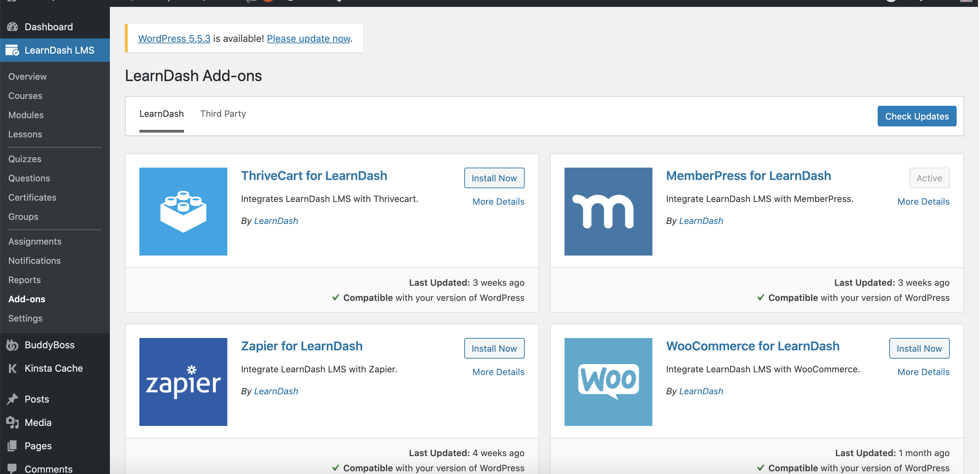
Task: Click the MemberPress logo thumbnail
Action: [608, 211]
